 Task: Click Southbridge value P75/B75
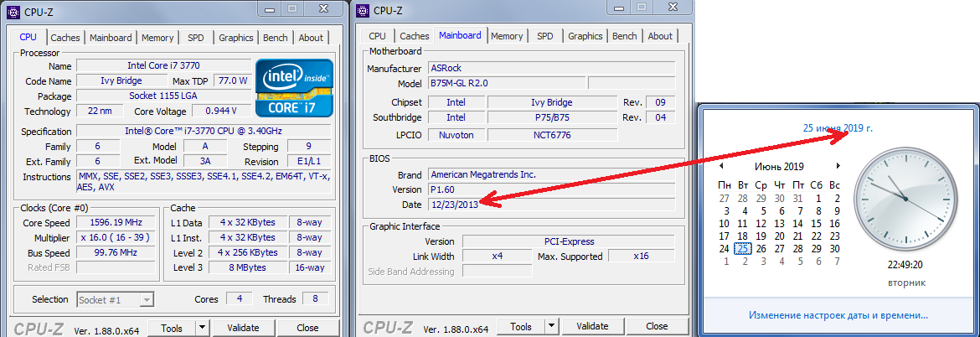click(x=553, y=117)
